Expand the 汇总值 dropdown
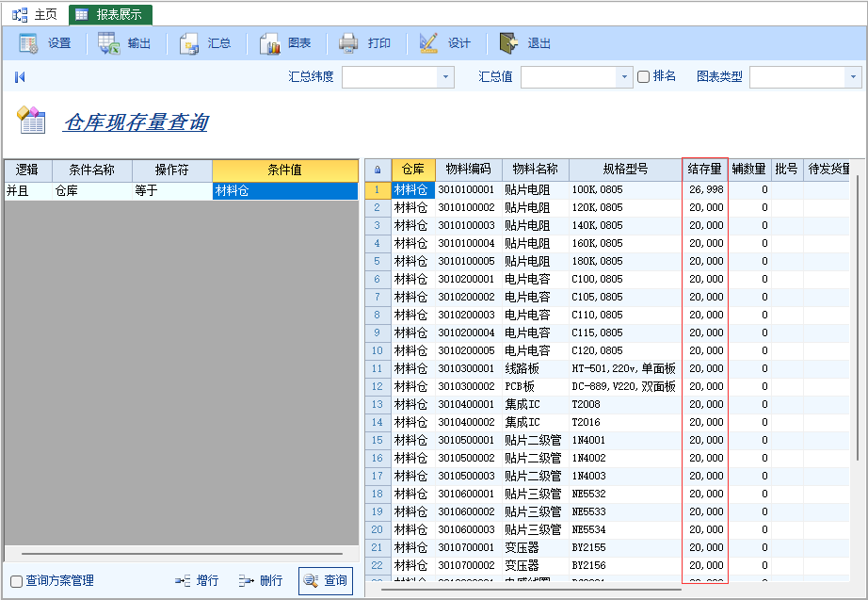Image resolution: width=868 pixels, height=600 pixels. click(624, 77)
